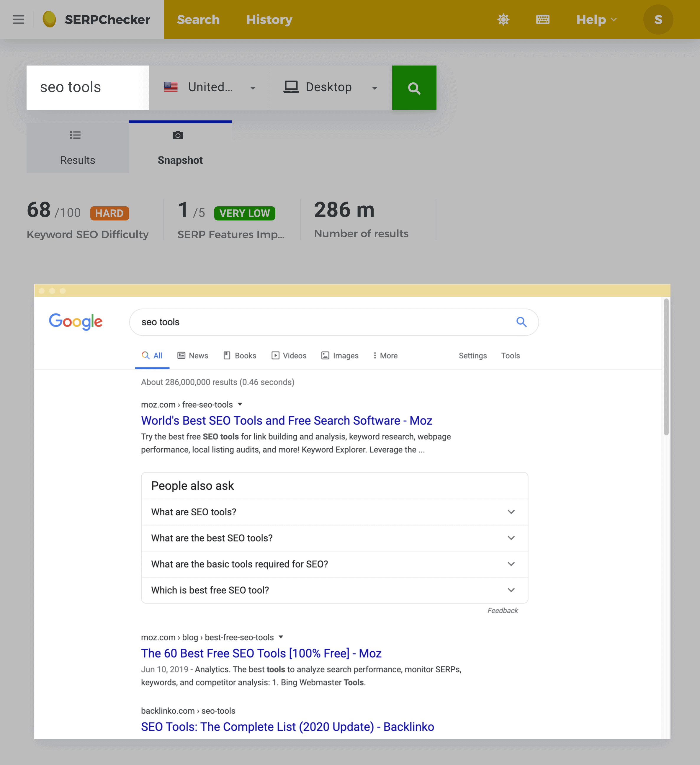Open Google Settings link

click(x=472, y=356)
